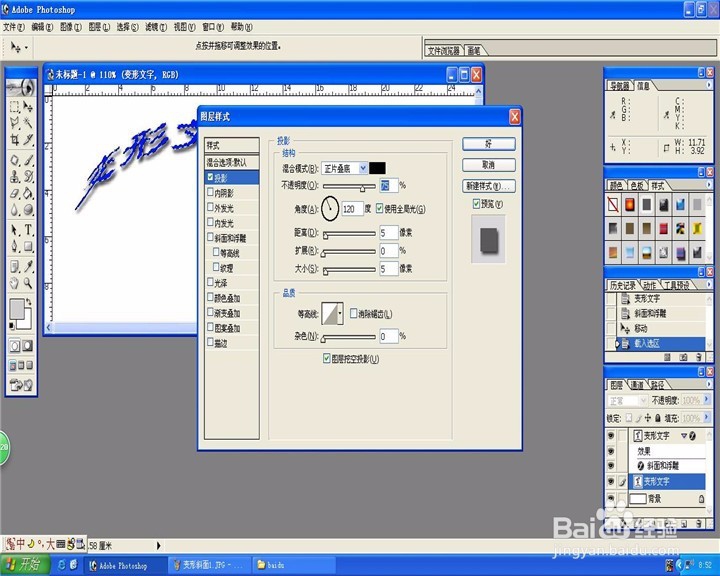Check the 消除锯齿 anti-alias checkbox
Viewport: 720px width, 576px height.
coord(354,313)
